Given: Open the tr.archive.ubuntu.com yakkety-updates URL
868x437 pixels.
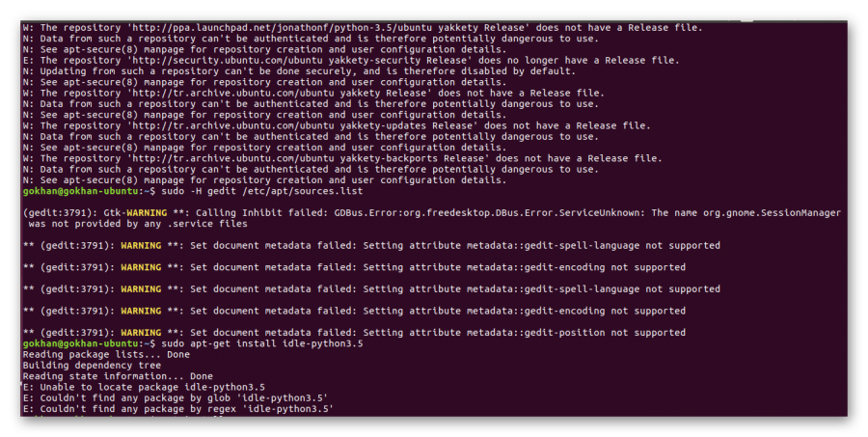Looking at the screenshot, I should [x=236, y=125].
